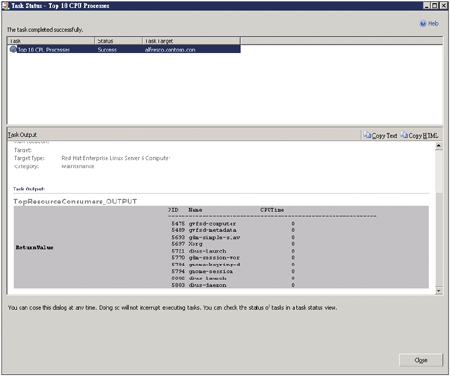450x376 pixels.
Task: Click the gnome-session process row
Action: [233, 271]
